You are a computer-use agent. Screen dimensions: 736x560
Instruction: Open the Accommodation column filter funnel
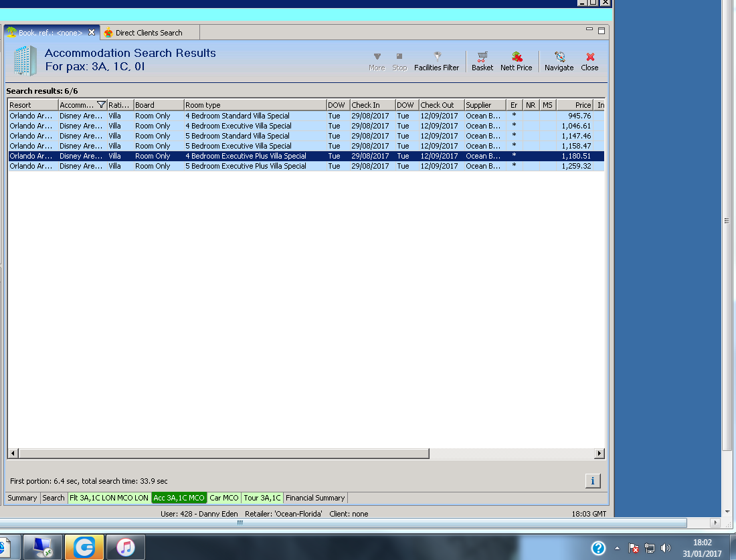tap(100, 104)
